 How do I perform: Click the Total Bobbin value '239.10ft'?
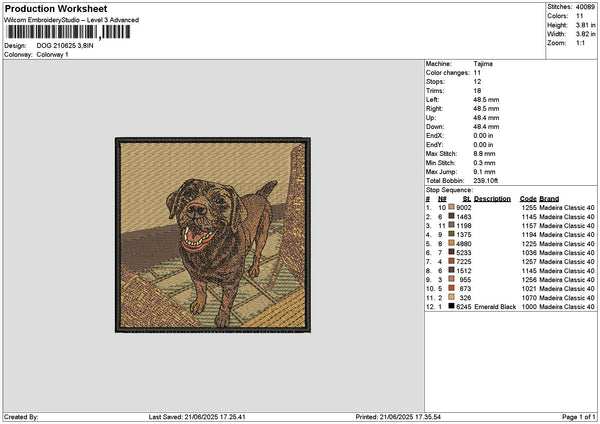tap(486, 181)
